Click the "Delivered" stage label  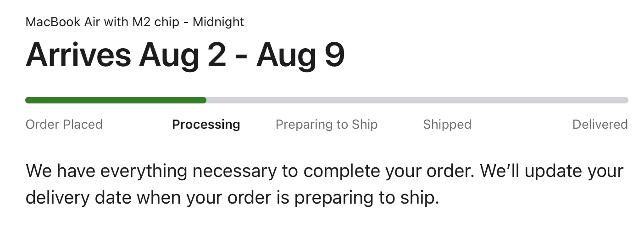(600, 125)
